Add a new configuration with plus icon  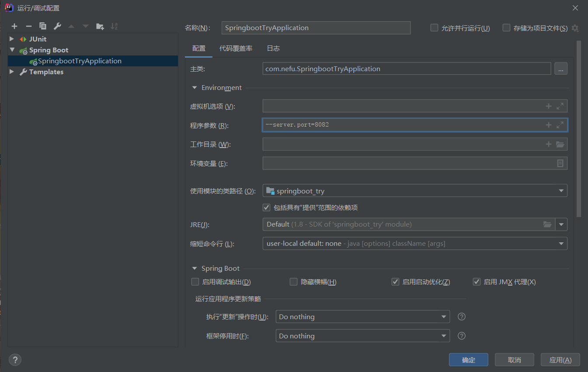(14, 26)
